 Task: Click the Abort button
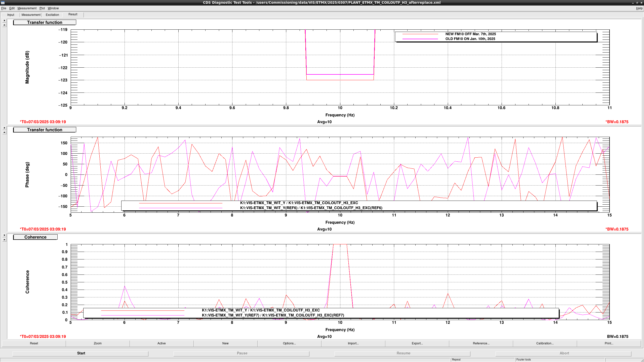563,353
